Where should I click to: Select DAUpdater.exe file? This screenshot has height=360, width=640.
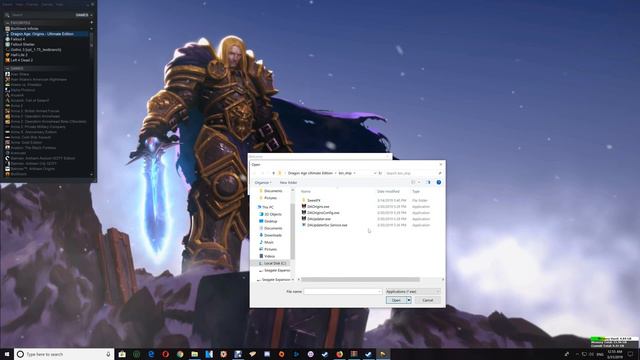click(x=319, y=219)
